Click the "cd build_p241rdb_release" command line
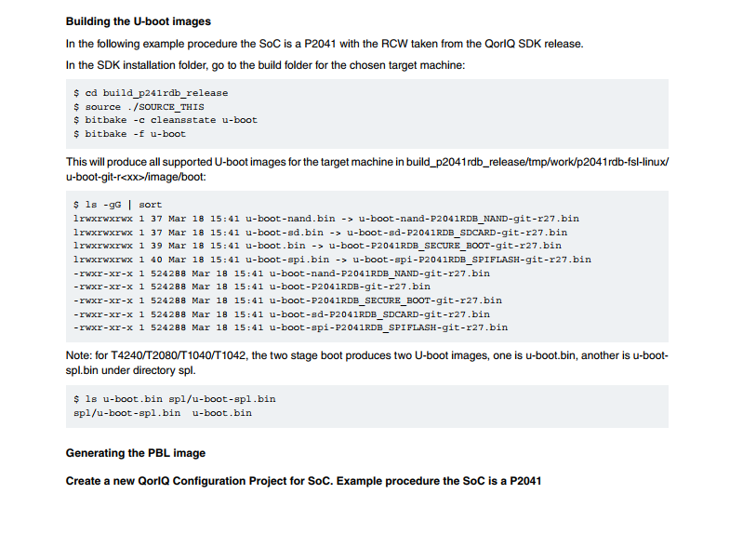 coord(150,93)
